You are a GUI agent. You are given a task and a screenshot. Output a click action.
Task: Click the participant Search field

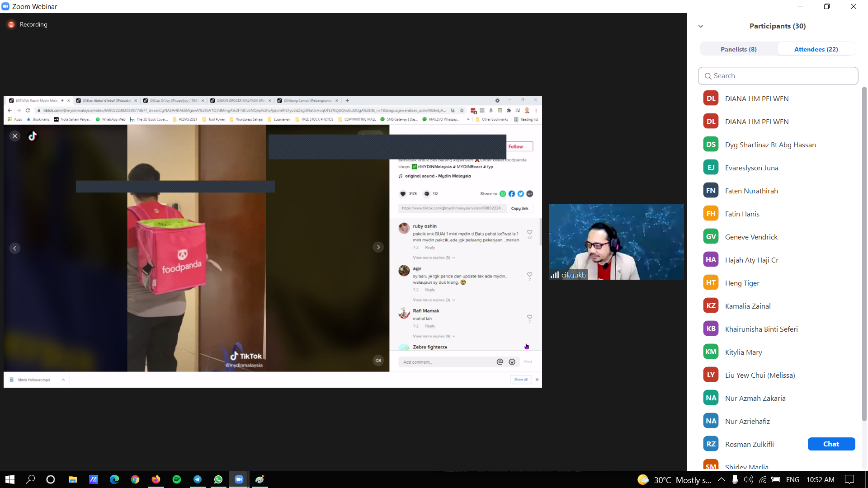pyautogui.click(x=778, y=76)
